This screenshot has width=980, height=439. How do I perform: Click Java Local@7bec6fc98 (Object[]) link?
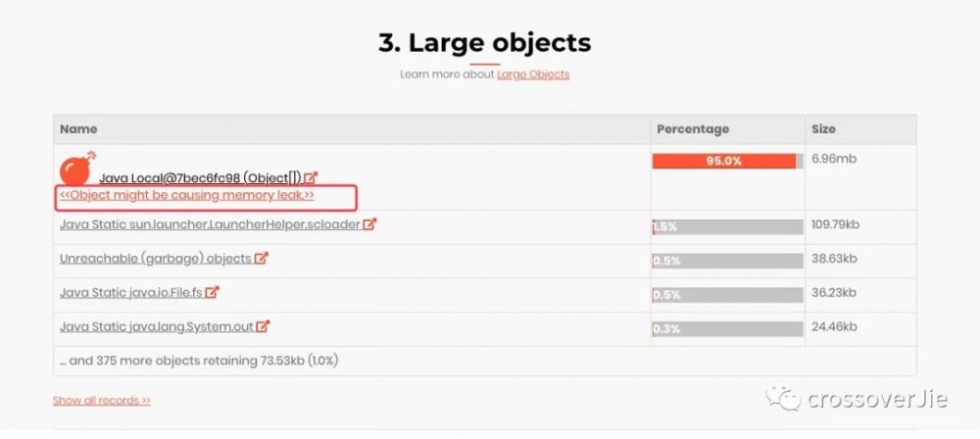point(200,178)
